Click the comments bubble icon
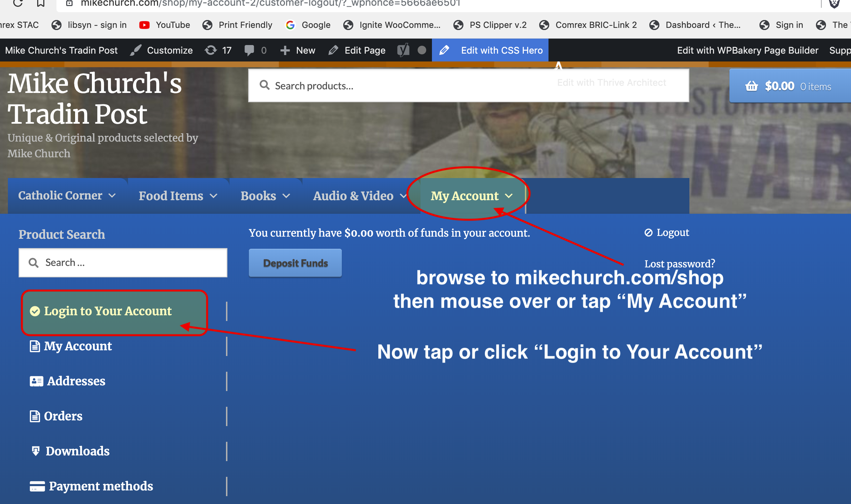The image size is (851, 504). point(249,50)
